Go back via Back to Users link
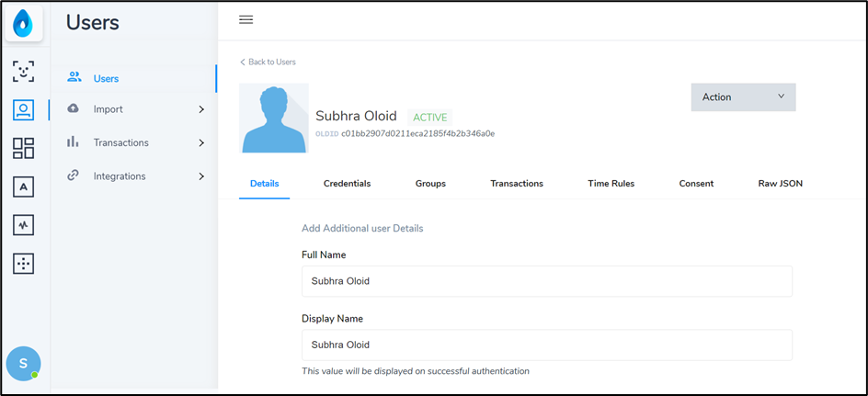This screenshot has width=868, height=396. (268, 62)
